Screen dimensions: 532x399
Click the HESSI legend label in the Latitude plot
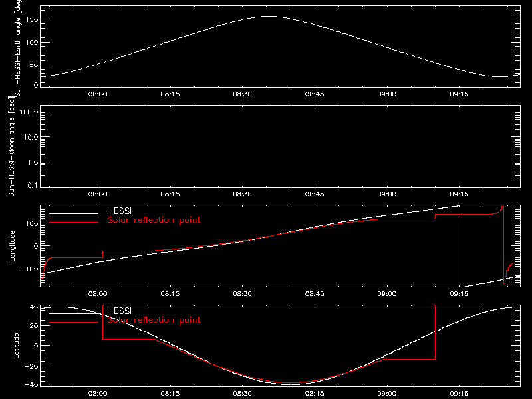[119, 311]
